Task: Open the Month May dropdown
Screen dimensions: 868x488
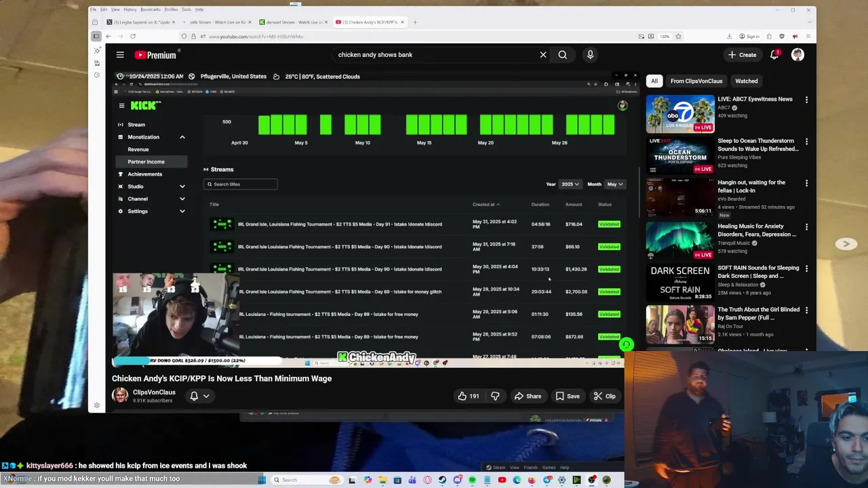Action: 615,184
